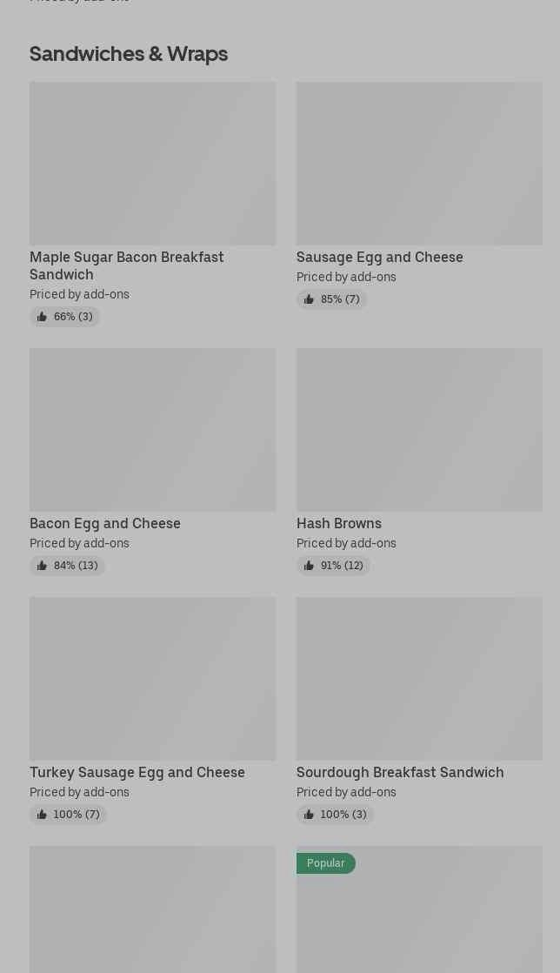
Task: Click thumbs-up icon beside 85% (7)
Action: 309,299
